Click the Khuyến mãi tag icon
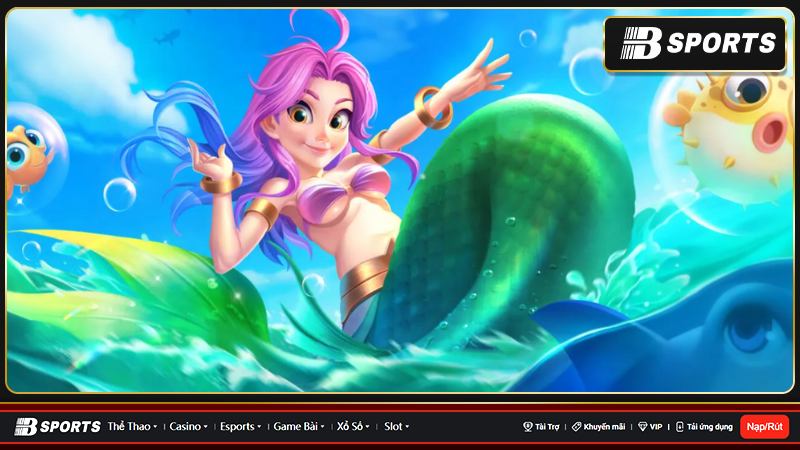 click(x=576, y=427)
